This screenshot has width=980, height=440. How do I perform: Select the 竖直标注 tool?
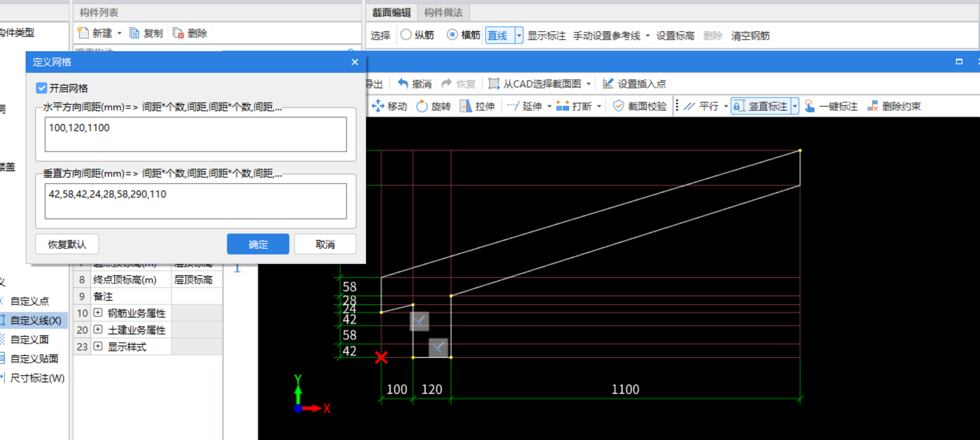(x=760, y=106)
